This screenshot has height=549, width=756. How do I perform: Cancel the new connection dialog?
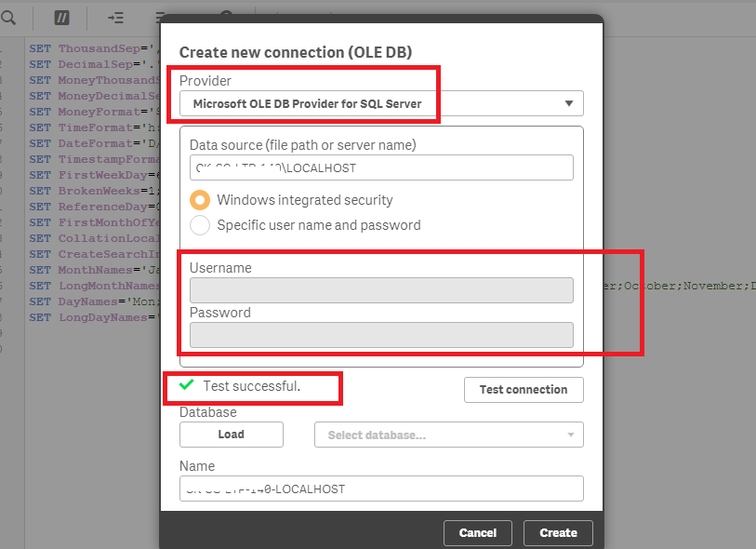click(x=477, y=533)
